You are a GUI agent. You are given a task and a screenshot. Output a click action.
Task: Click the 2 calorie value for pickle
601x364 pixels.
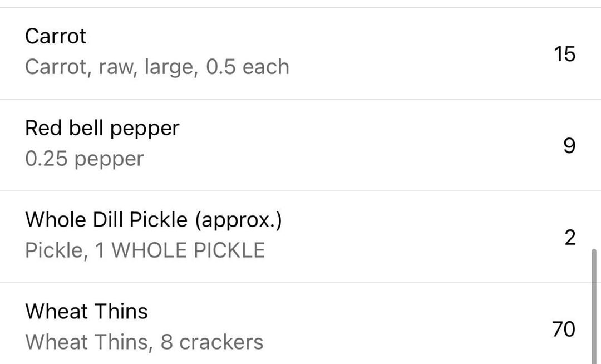[570, 238]
